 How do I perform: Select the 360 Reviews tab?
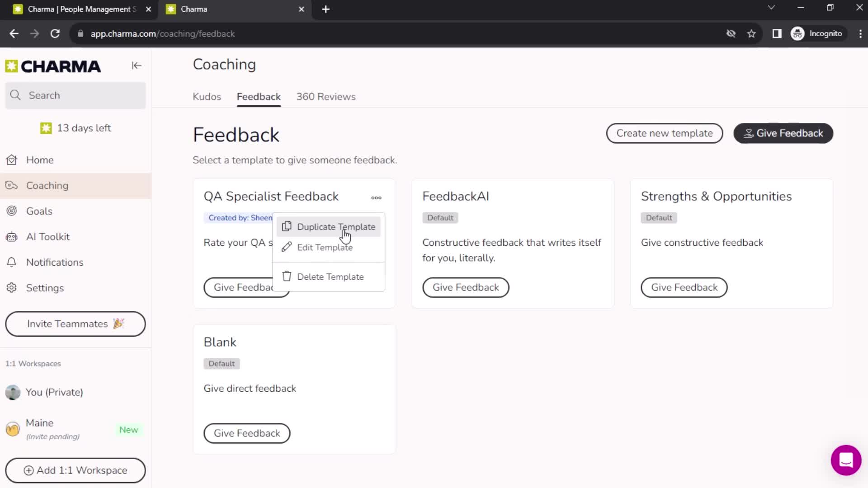(x=326, y=97)
